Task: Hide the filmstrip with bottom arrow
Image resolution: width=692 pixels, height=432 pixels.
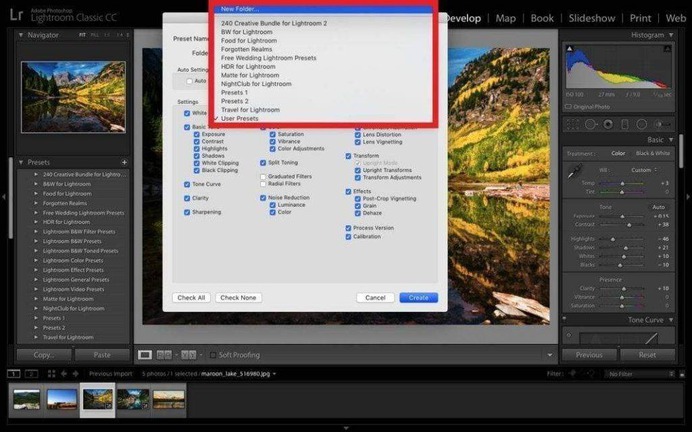Action: click(346, 428)
